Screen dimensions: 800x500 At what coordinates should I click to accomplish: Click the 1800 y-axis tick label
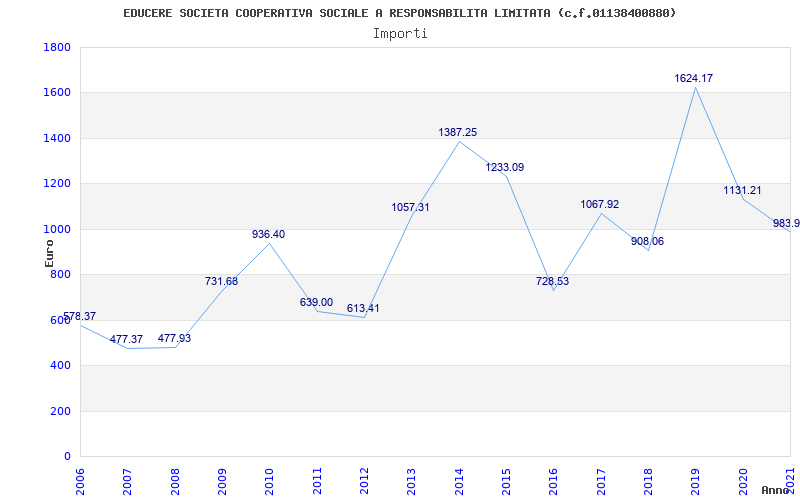point(57,47)
